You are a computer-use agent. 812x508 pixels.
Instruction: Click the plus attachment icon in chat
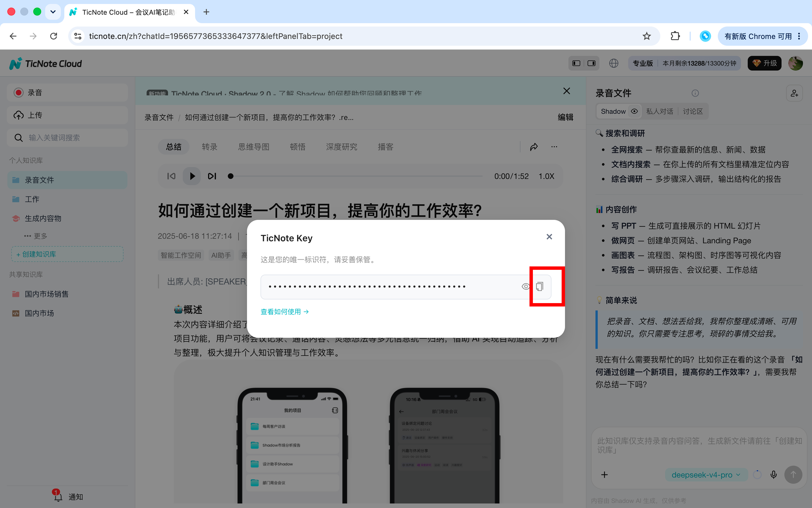(x=604, y=475)
